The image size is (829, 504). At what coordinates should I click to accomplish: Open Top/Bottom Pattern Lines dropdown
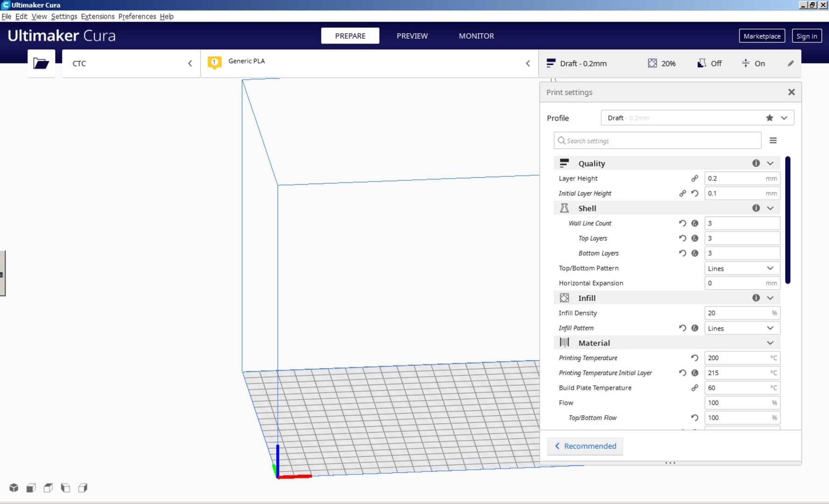(742, 268)
